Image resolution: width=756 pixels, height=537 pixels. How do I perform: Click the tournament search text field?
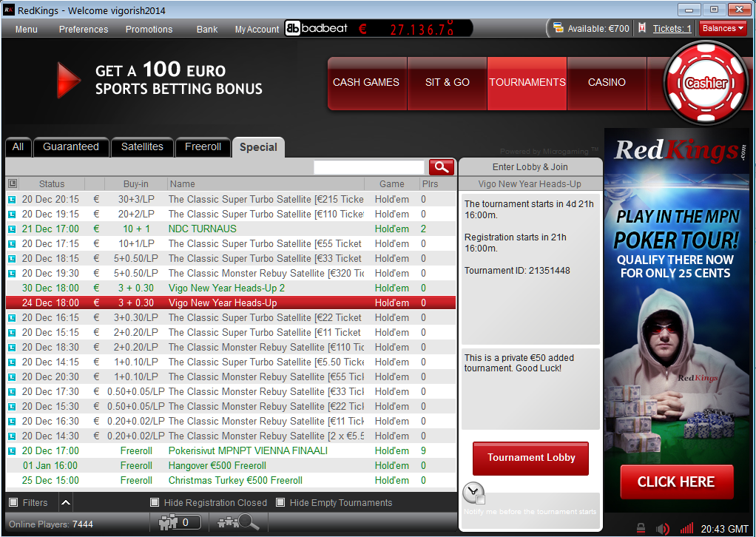point(368,167)
